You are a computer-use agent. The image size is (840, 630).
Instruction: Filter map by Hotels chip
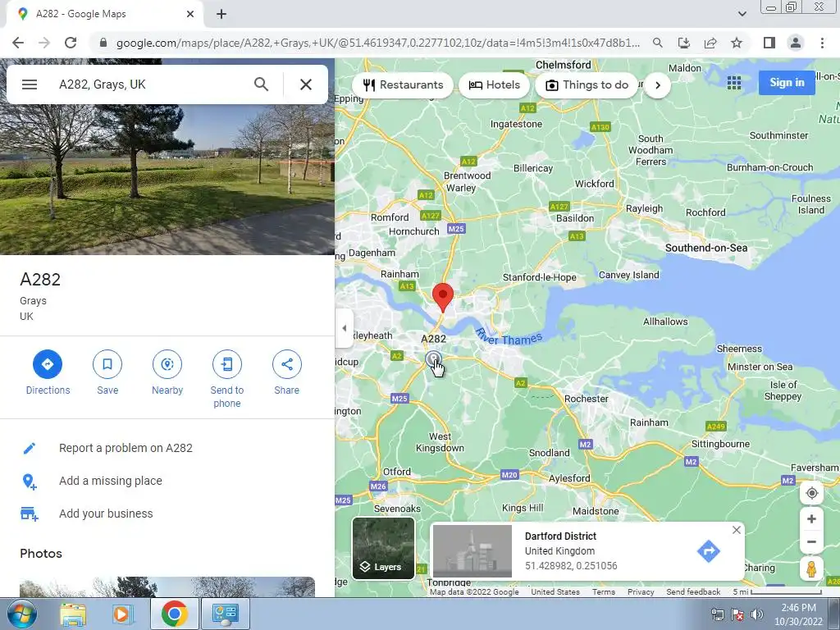pyautogui.click(x=494, y=84)
